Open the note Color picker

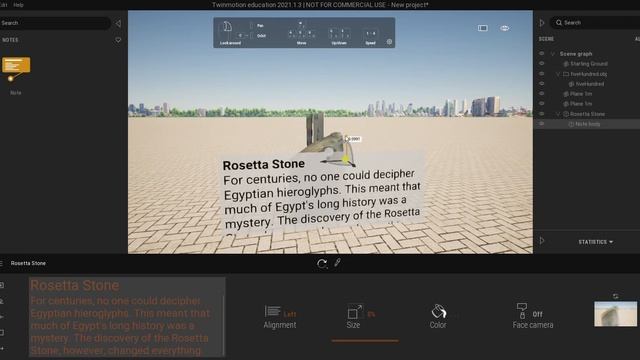(438, 317)
